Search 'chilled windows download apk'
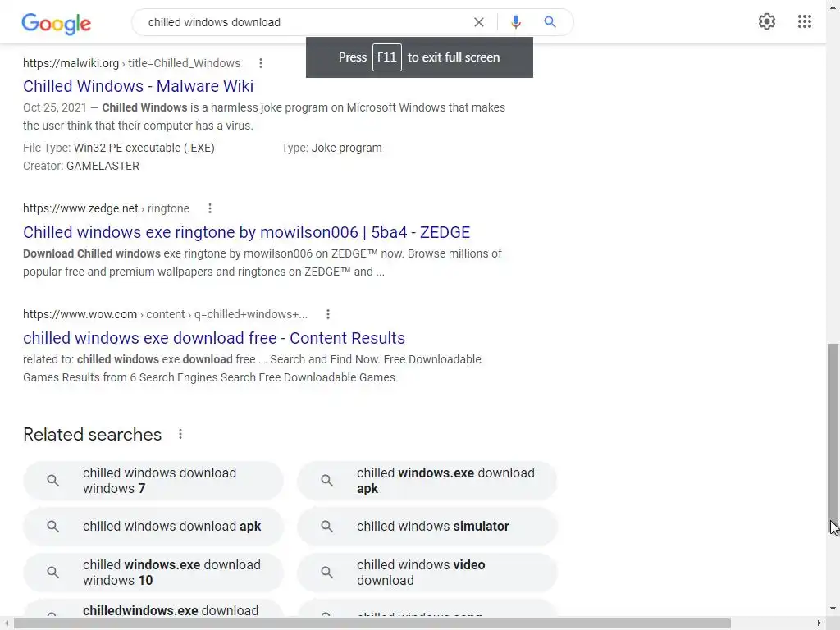This screenshot has width=840, height=630. coord(153,526)
